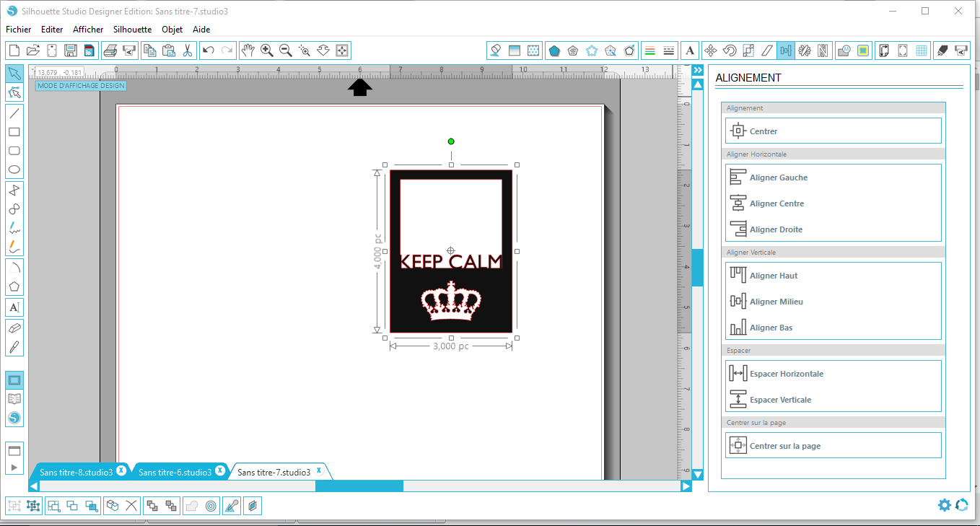Switch to the Sans titre-6.studio3 tab
The width and height of the screenshot is (980, 526).
tap(175, 472)
